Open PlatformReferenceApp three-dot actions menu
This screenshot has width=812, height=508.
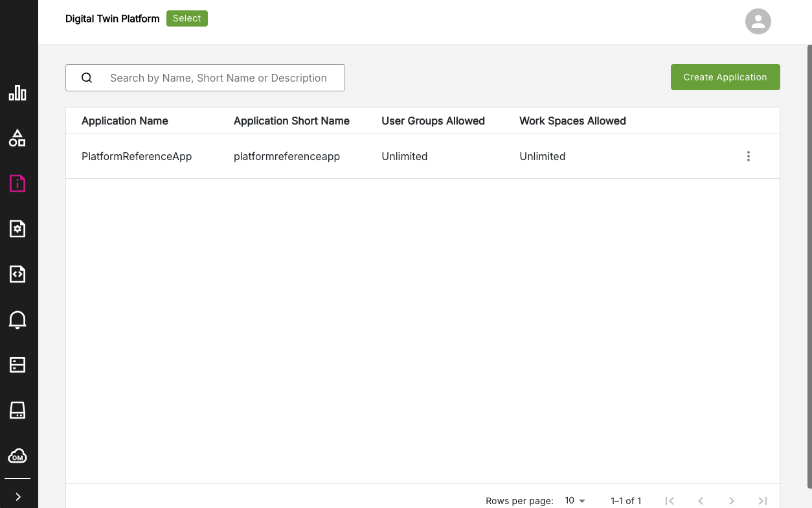pos(748,156)
